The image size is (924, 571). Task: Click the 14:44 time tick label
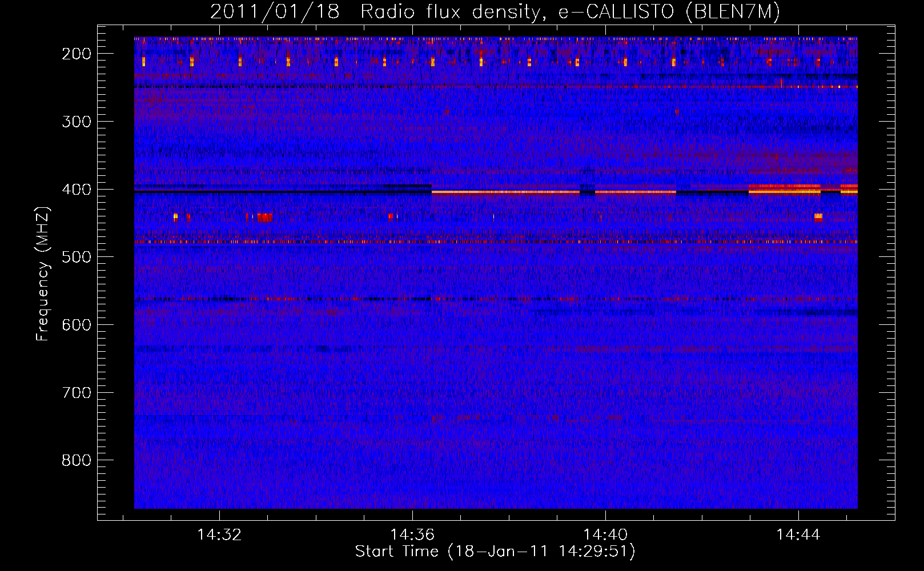click(x=798, y=535)
